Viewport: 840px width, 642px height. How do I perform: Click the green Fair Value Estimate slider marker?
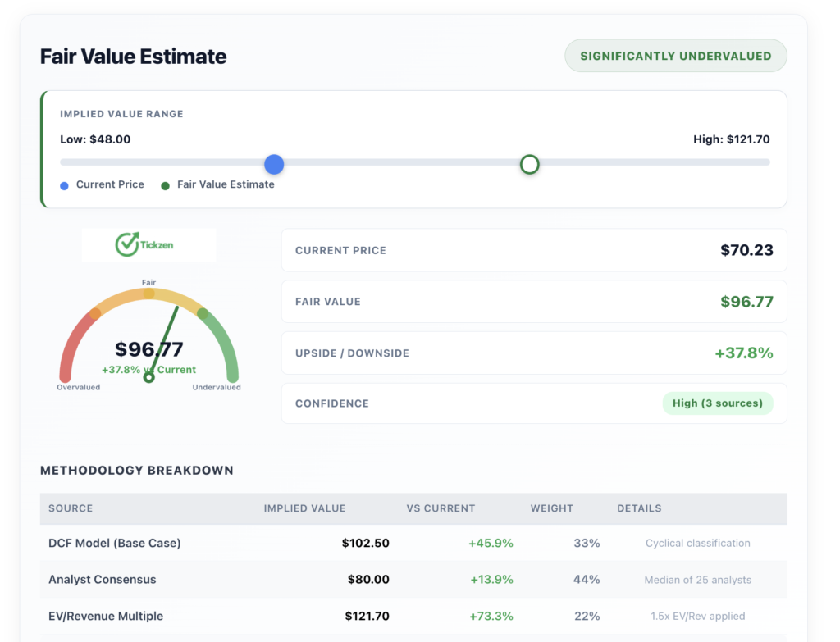click(x=529, y=164)
